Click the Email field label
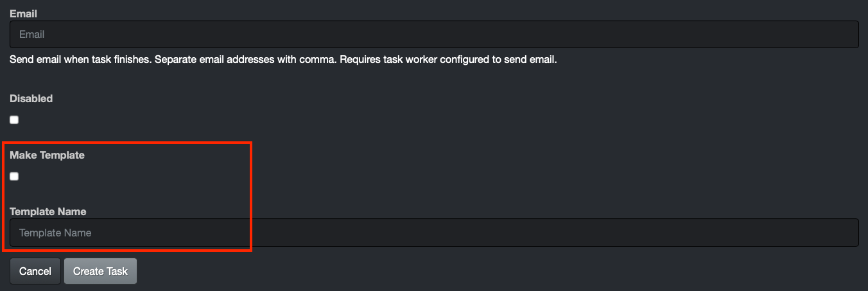Screen dimensions: 868x291 click(23, 13)
